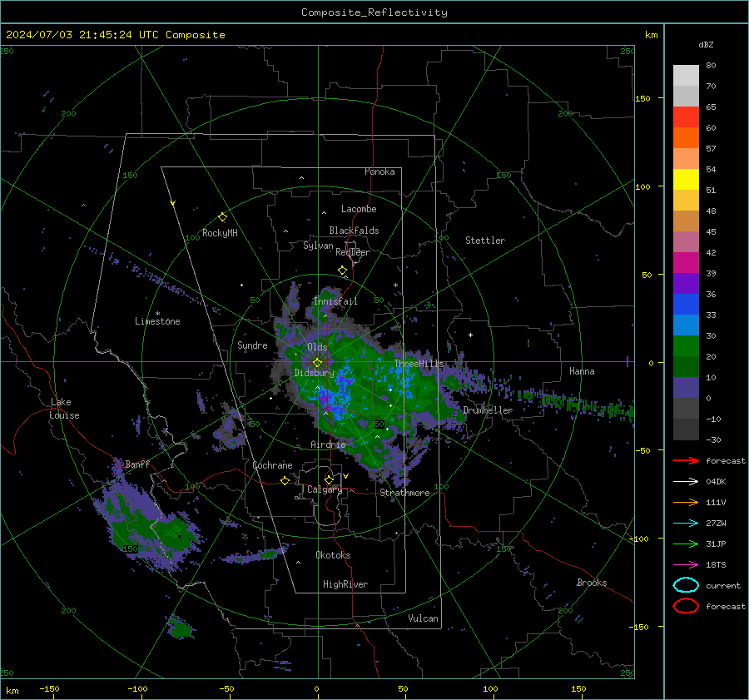749x700 pixels.
Task: Select the Innisfail town label
Action: 335,301
